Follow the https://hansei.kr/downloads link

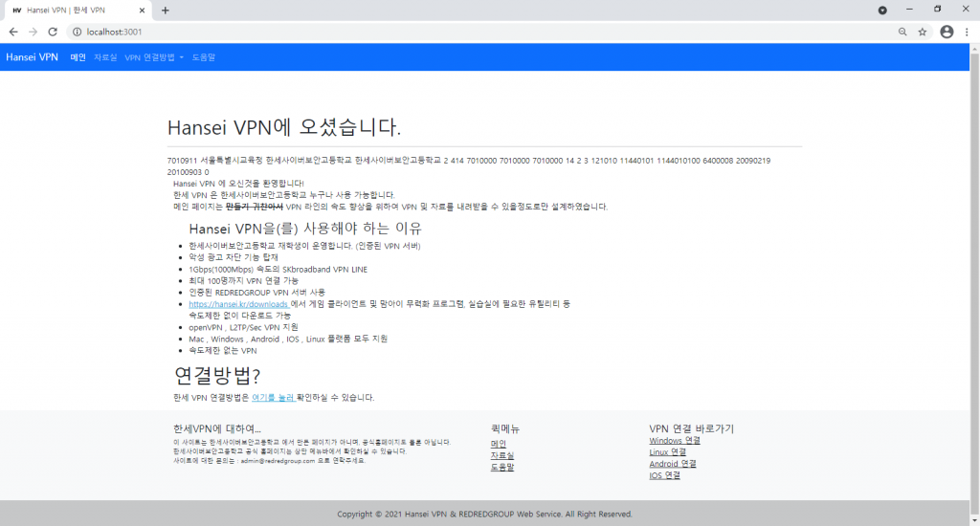pos(238,304)
